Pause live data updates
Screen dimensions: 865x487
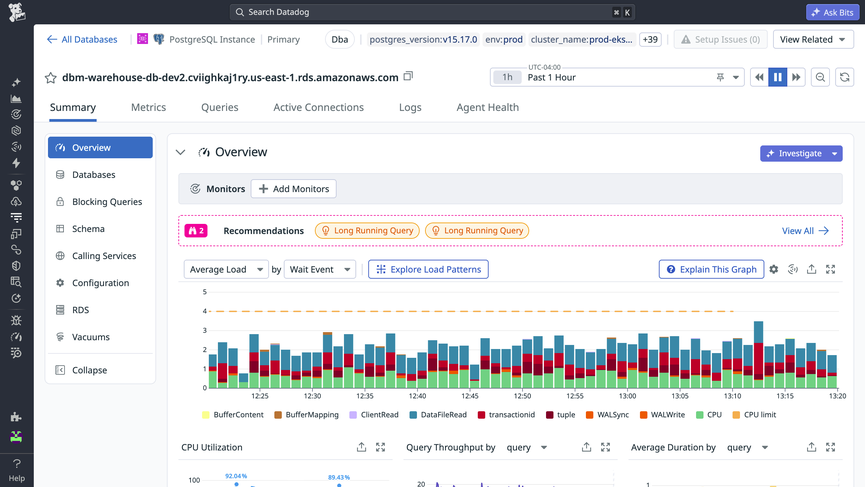[778, 77]
